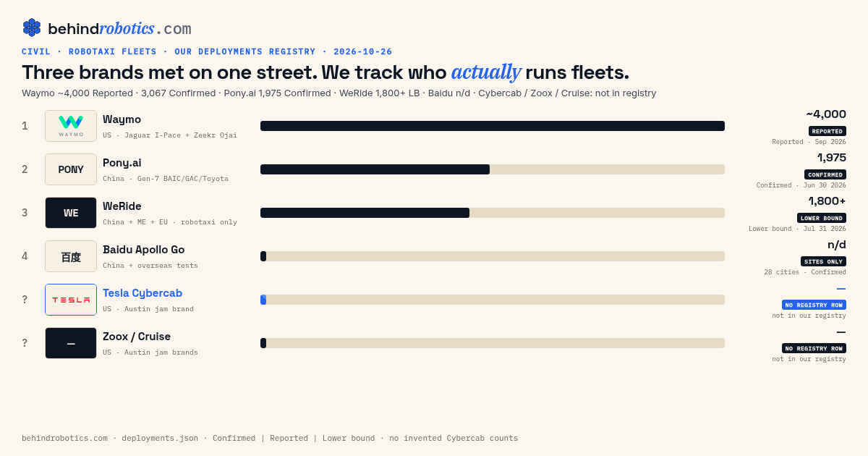Click the Pony.ai fleet bar
Viewport: 868px width, 456px height.
493,169
